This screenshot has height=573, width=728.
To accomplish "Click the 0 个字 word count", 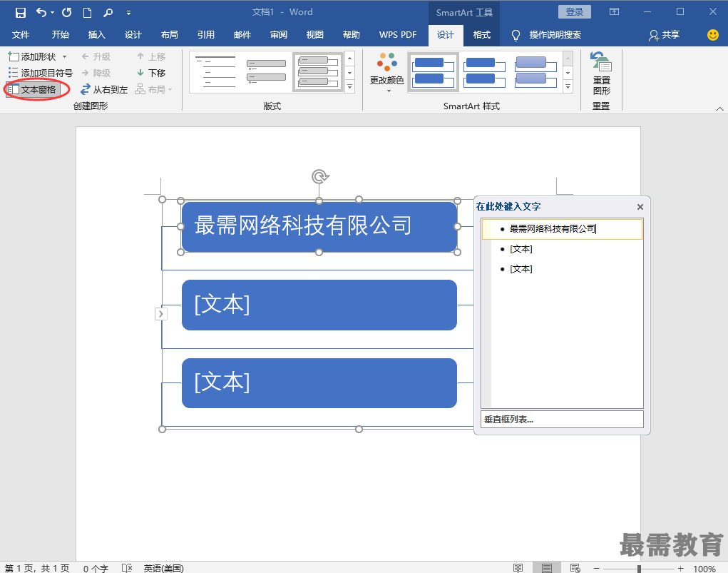I will 96,568.
